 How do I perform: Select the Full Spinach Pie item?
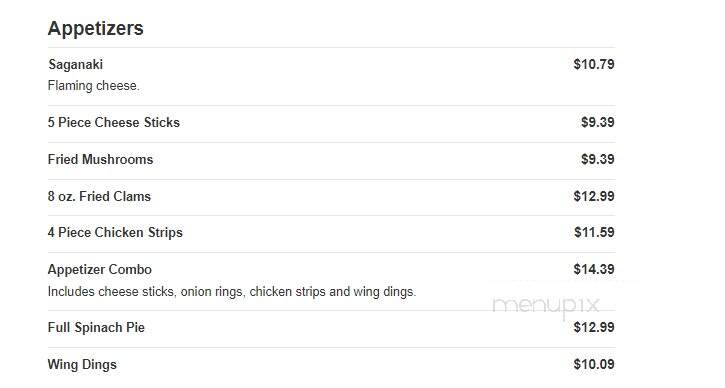96,327
